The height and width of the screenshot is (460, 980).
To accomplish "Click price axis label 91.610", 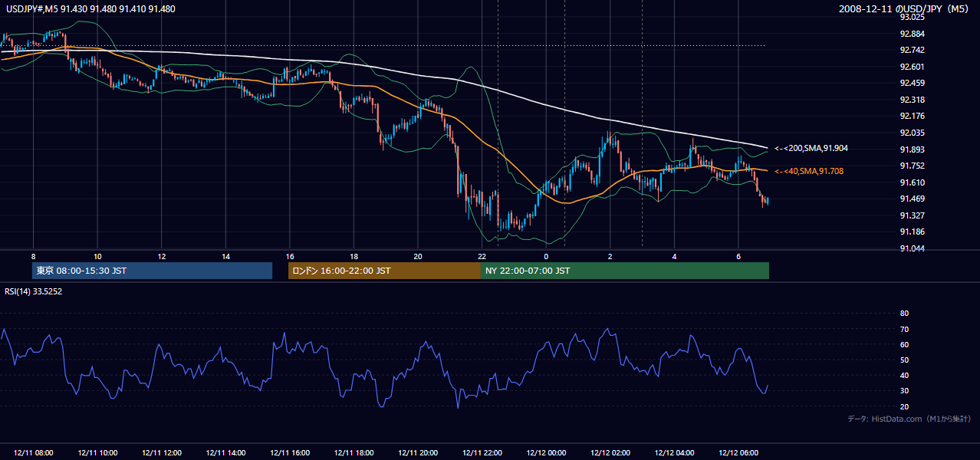I will 912,182.
